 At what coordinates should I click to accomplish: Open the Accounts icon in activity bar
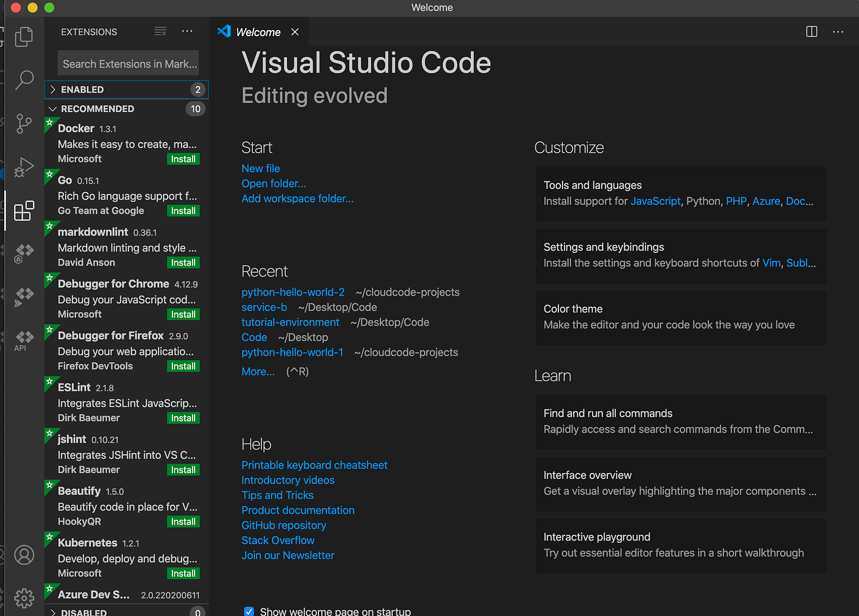[x=24, y=555]
